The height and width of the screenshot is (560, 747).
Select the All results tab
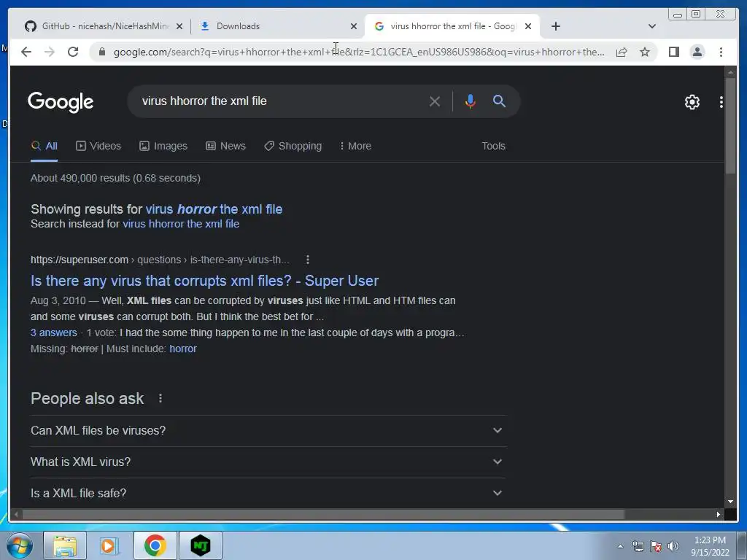pyautogui.click(x=44, y=146)
